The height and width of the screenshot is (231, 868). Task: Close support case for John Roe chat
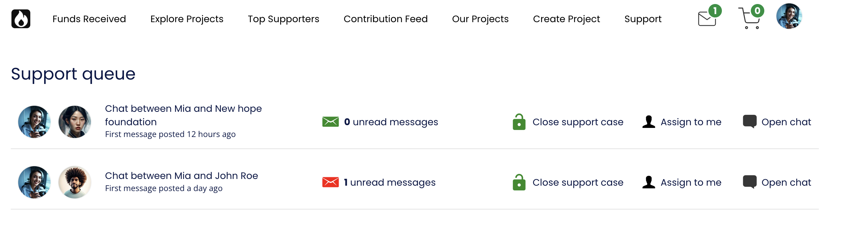[x=577, y=182]
